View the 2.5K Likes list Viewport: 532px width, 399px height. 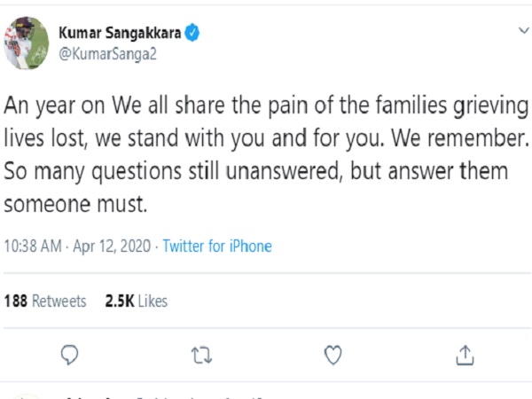click(x=136, y=301)
